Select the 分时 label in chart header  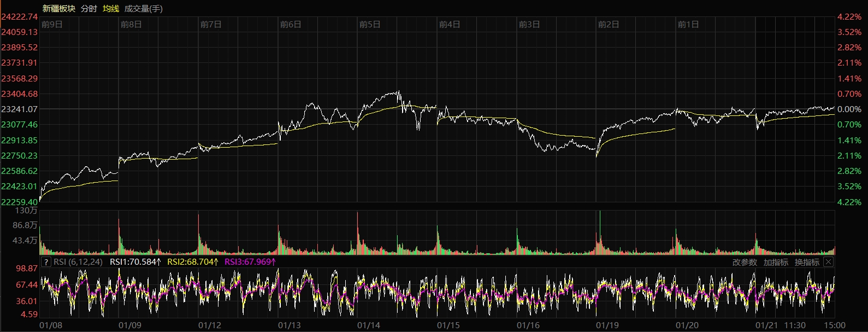(88, 8)
